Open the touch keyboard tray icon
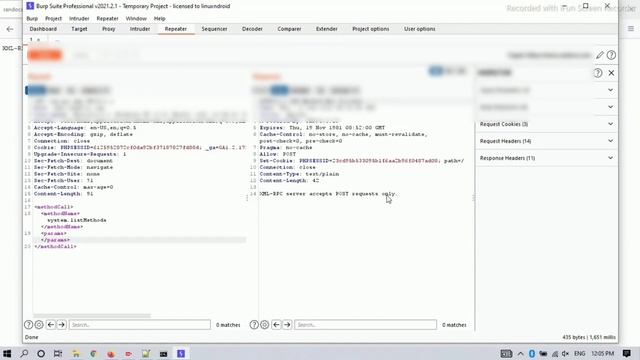640x360 pixels. (506, 353)
